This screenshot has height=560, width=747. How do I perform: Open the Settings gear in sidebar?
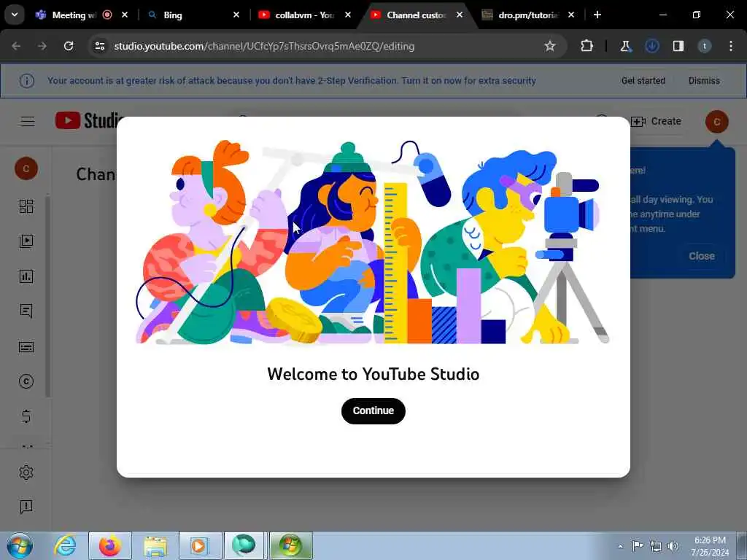[26, 472]
